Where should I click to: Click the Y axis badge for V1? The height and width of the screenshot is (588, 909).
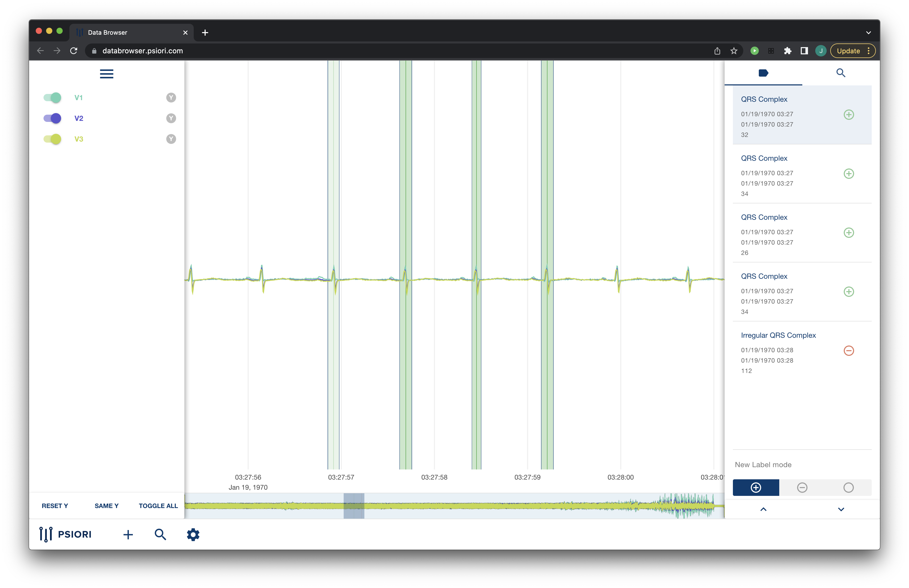tap(171, 98)
